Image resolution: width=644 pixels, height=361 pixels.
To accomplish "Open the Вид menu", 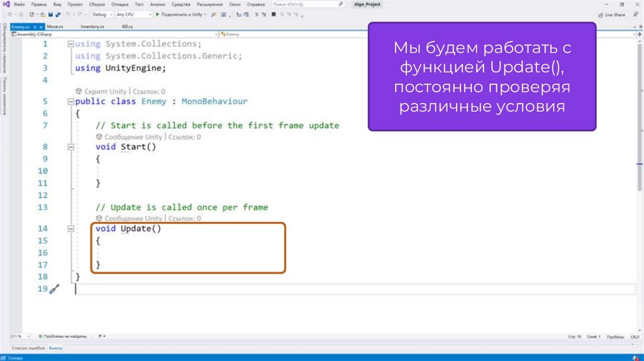I will coord(57,4).
